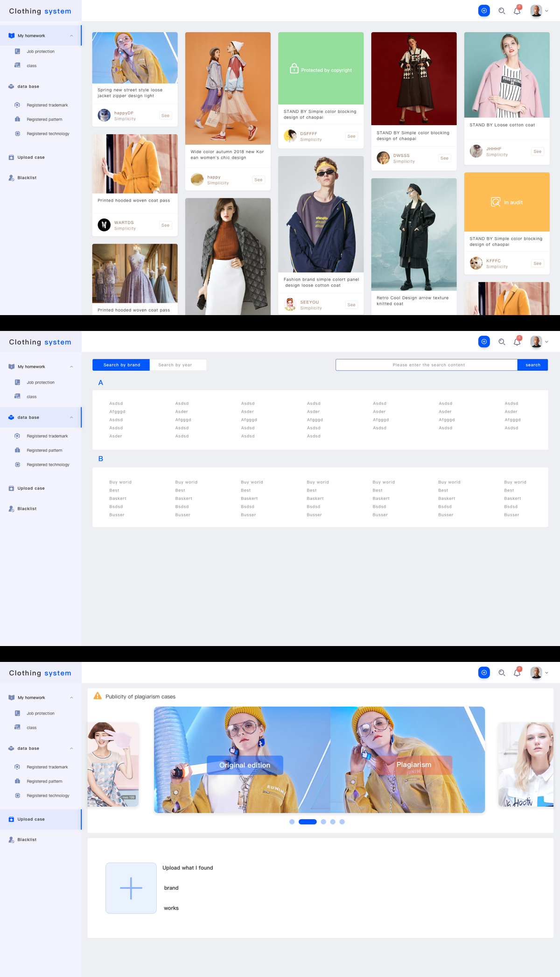The image size is (560, 977).
Task: Open the highlighted Upload case sidebar item
Action: pos(31,819)
